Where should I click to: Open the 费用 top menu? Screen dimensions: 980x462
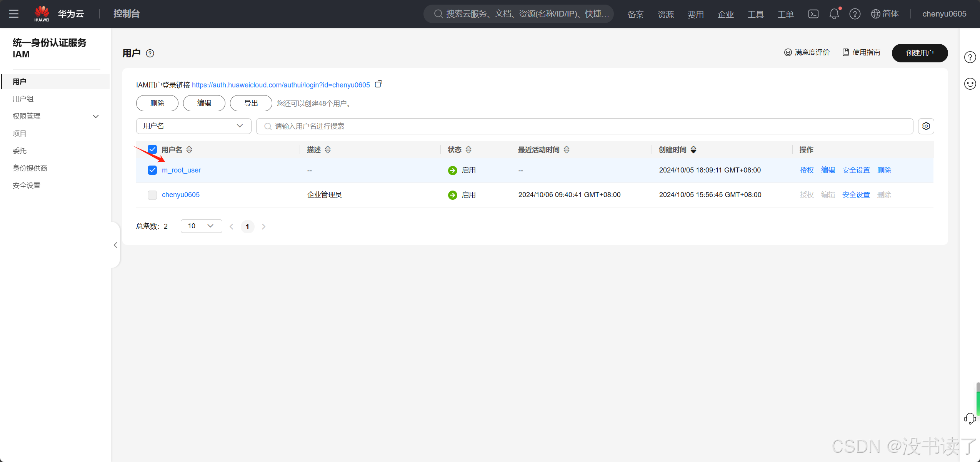[695, 14]
